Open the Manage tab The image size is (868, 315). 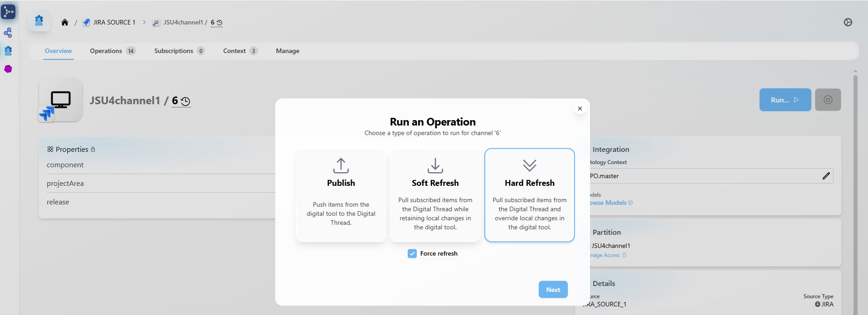point(288,51)
